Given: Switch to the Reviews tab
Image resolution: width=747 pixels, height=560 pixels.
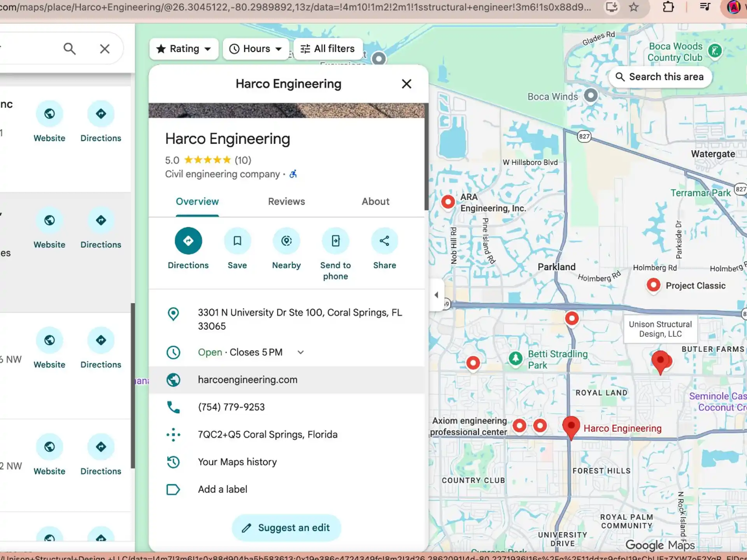Looking at the screenshot, I should point(286,201).
